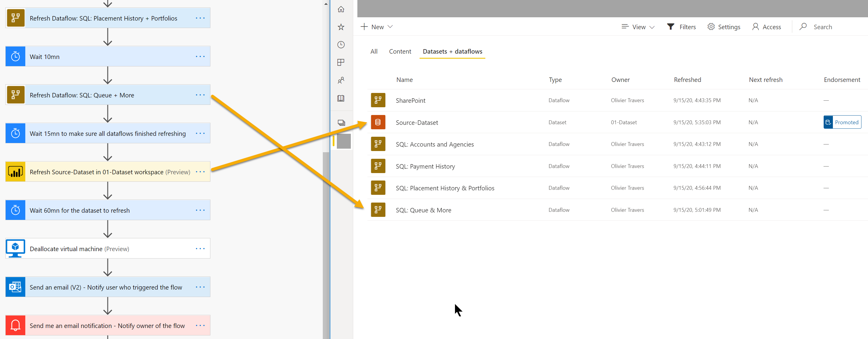Click the Power BI Refresh Source-Dataset step icon
This screenshot has height=339, width=868.
[x=15, y=172]
